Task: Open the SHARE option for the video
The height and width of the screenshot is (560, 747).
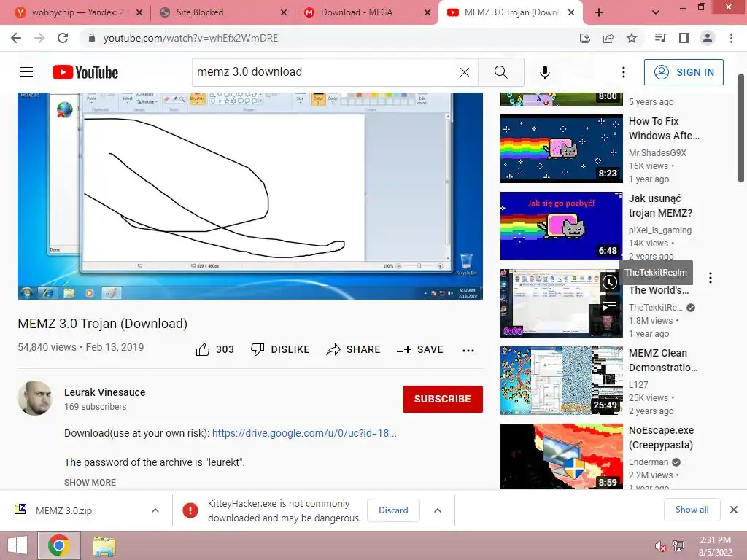Action: 354,349
